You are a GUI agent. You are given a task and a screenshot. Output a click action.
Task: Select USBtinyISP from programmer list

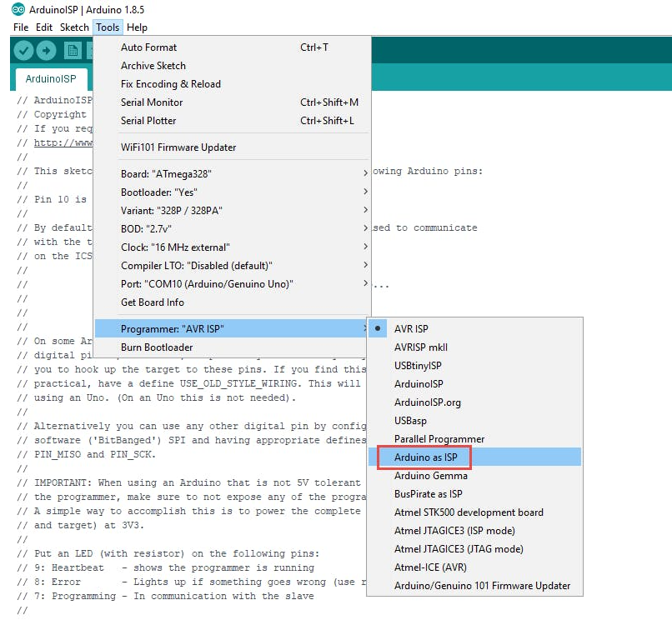(418, 365)
